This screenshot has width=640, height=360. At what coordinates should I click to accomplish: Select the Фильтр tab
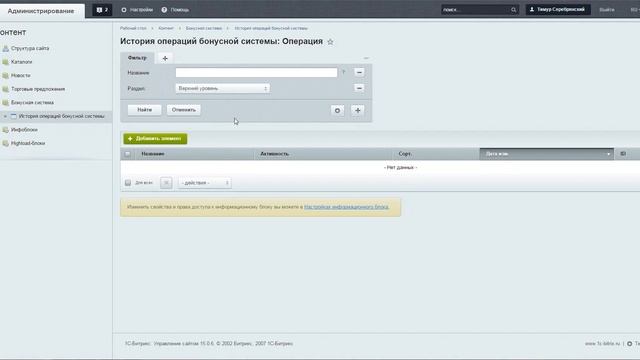[137, 58]
